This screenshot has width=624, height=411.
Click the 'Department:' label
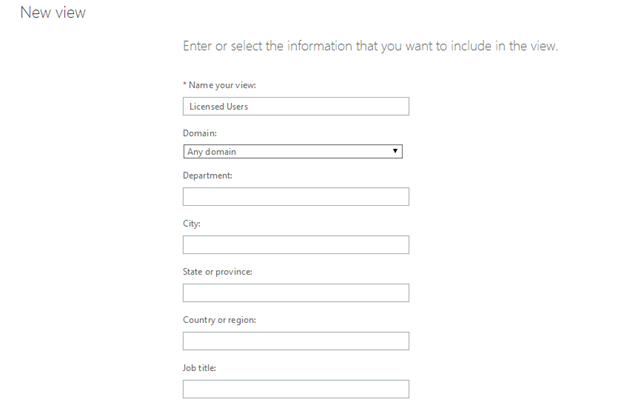click(x=207, y=175)
